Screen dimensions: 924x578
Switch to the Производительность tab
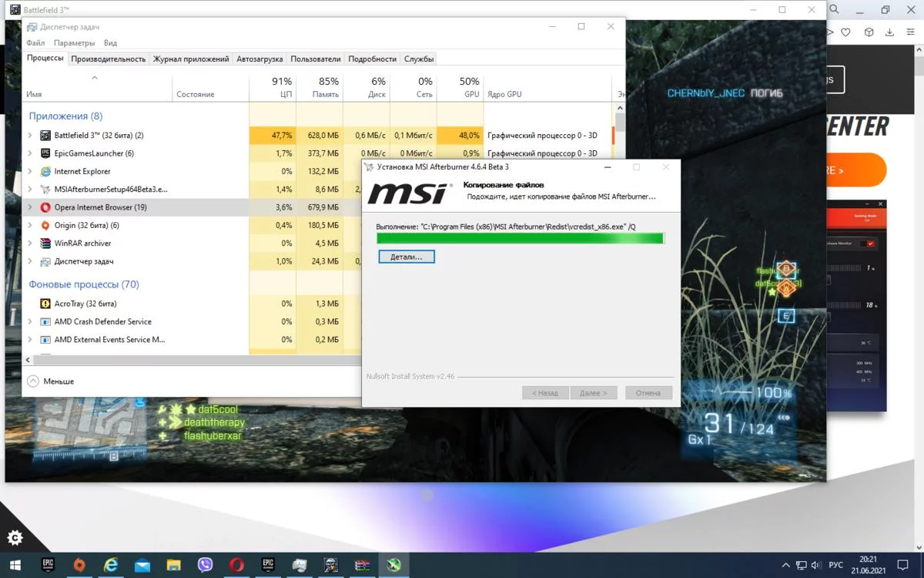(109, 59)
